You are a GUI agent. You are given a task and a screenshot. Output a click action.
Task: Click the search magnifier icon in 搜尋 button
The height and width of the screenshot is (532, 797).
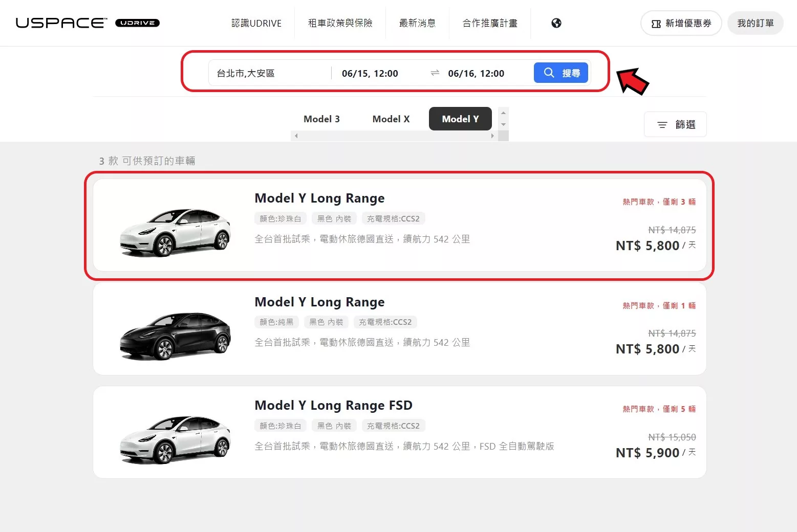point(549,73)
